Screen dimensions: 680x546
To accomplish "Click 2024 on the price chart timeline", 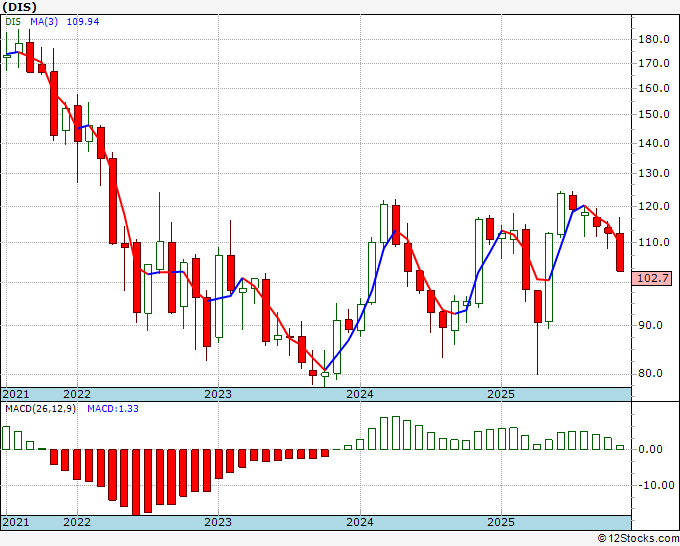I will [x=360, y=394].
